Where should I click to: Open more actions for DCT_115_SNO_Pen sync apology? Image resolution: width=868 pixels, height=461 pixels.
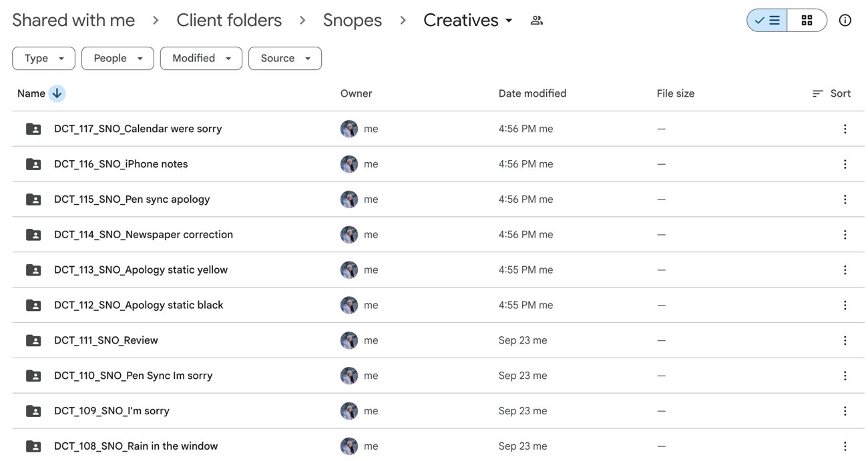tap(845, 199)
